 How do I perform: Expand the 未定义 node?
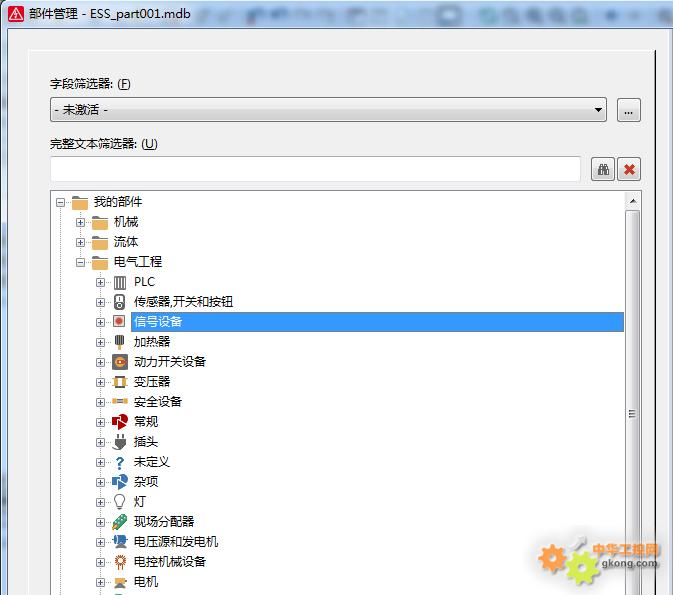tap(100, 462)
